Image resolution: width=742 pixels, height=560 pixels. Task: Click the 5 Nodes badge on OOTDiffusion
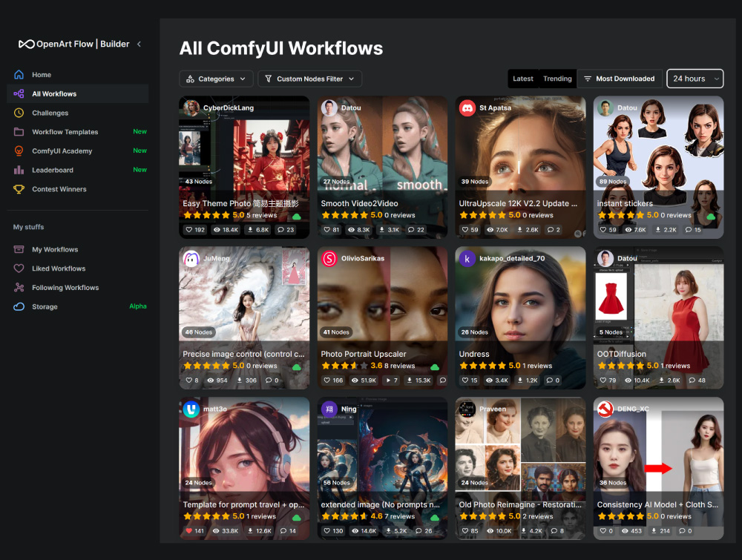[611, 332]
